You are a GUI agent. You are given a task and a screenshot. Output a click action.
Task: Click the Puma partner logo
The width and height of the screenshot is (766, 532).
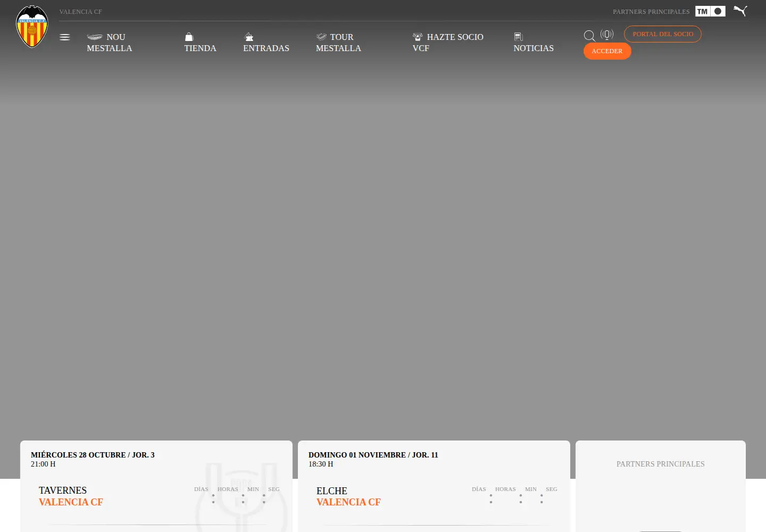click(740, 11)
